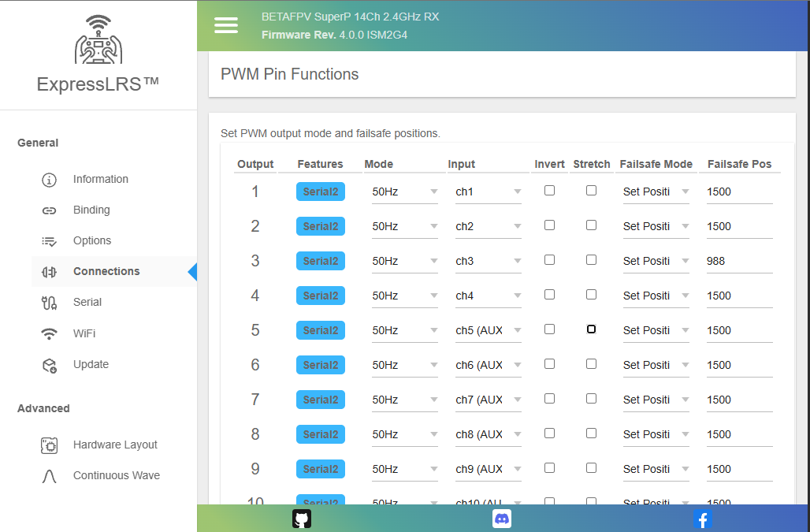Click the Binding link icon

[x=49, y=210]
